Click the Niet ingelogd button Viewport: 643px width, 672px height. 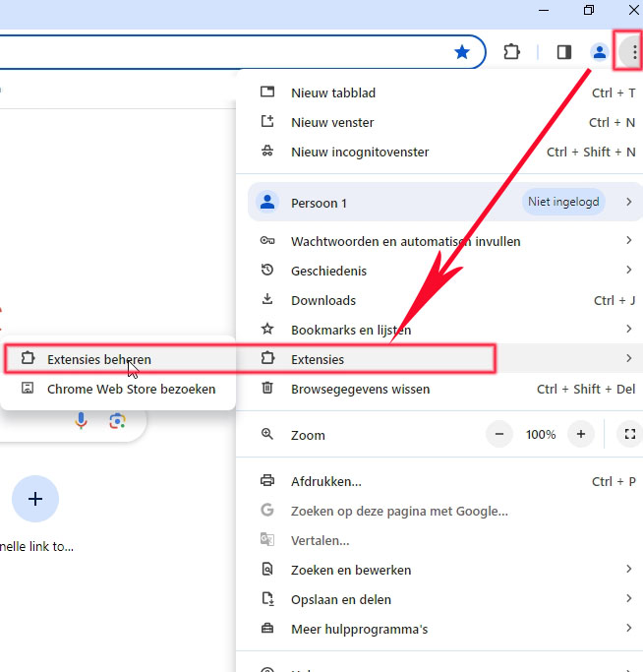(x=563, y=202)
